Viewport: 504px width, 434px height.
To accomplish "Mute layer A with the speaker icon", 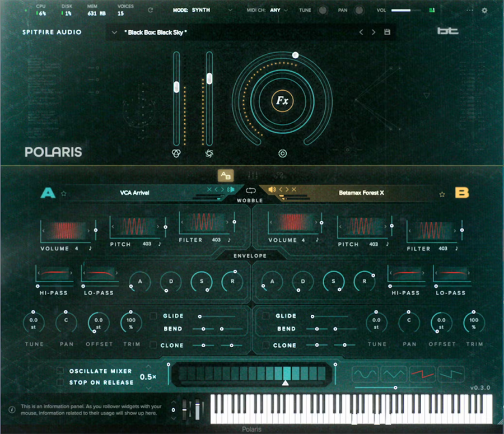I will 231,189.
